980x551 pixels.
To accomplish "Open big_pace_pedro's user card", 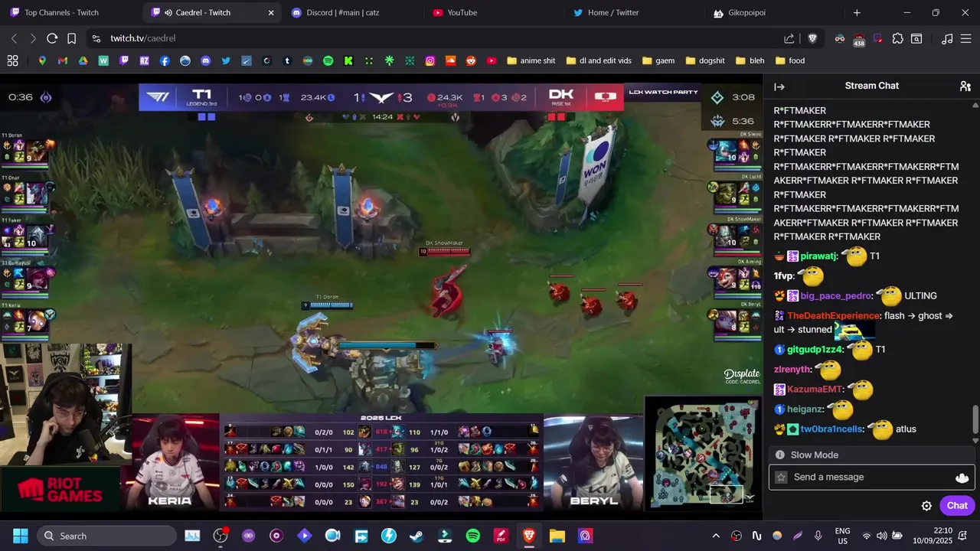I will coord(836,296).
